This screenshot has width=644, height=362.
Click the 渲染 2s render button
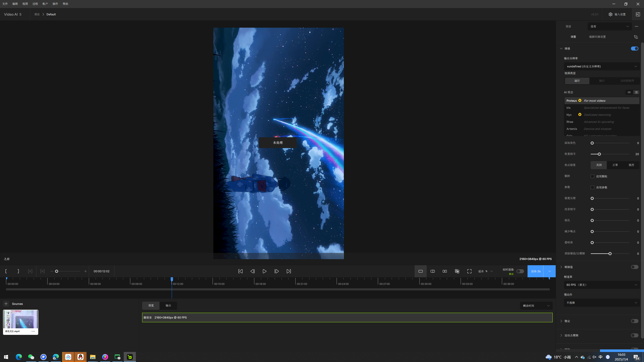535,271
